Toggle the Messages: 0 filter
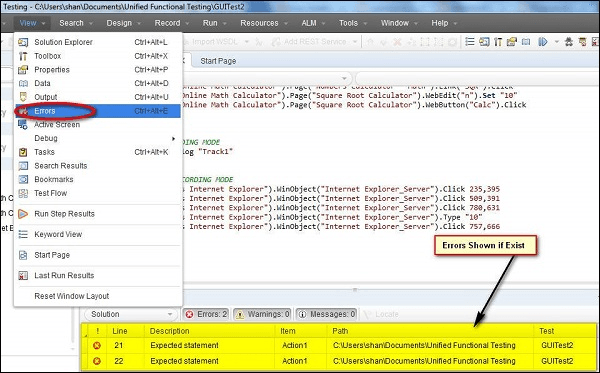The height and width of the screenshot is (373, 600). pos(326,314)
